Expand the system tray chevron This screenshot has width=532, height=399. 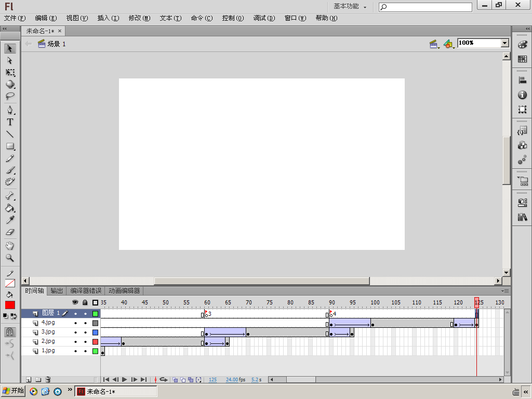click(x=526, y=392)
